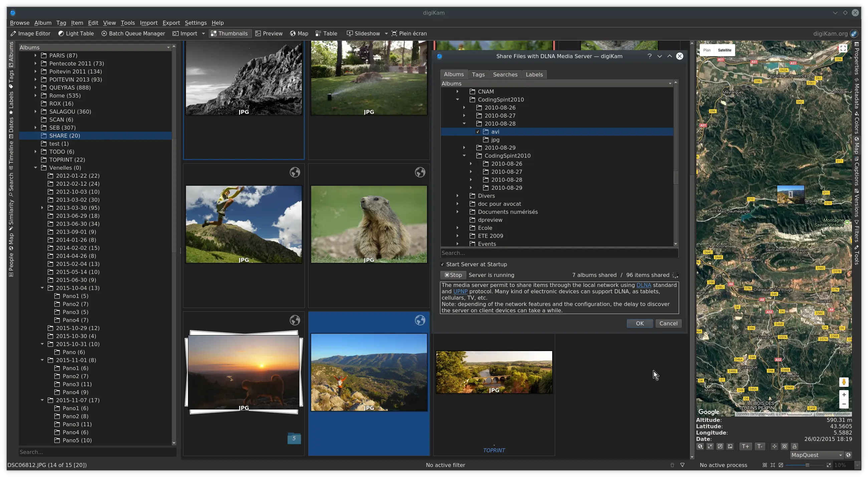This screenshot has width=868, height=477.
Task: Zoom out the map with minus button
Action: tap(843, 404)
